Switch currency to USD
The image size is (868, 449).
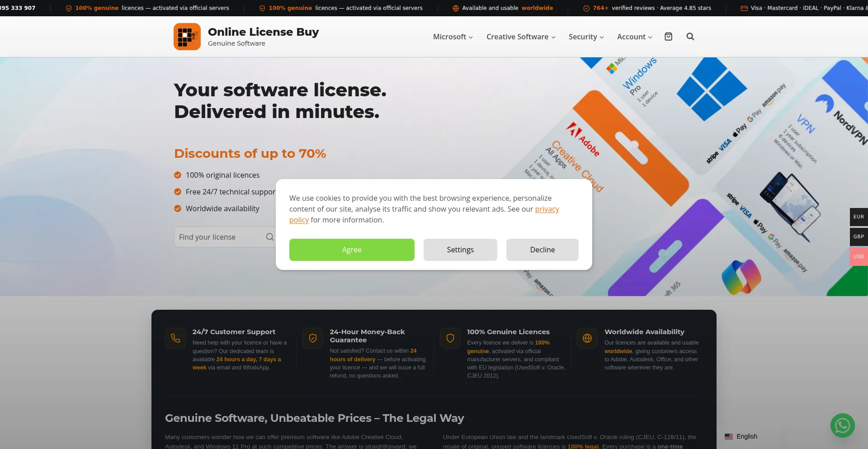[x=859, y=256]
